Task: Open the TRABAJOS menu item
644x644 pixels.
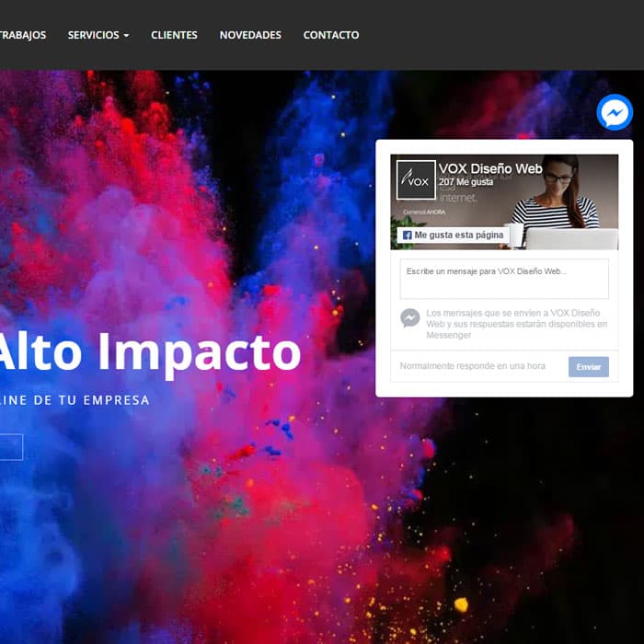Action: coord(23,35)
